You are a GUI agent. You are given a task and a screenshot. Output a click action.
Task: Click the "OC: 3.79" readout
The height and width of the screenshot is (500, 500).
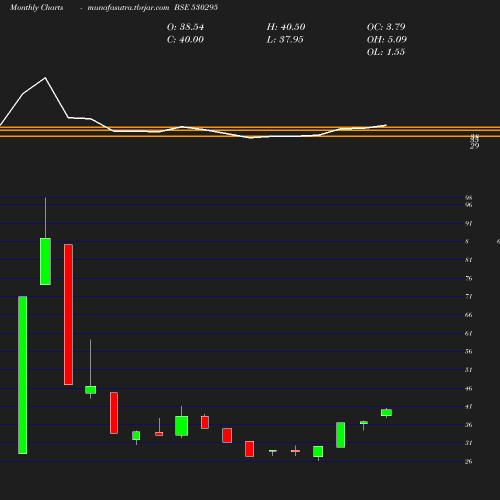click(386, 27)
